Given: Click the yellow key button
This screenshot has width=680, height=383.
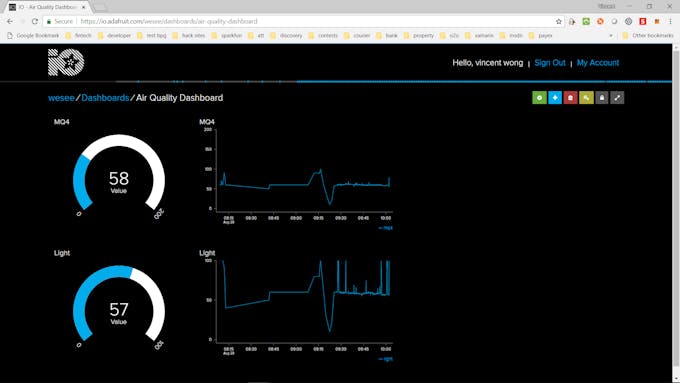Looking at the screenshot, I should (586, 98).
